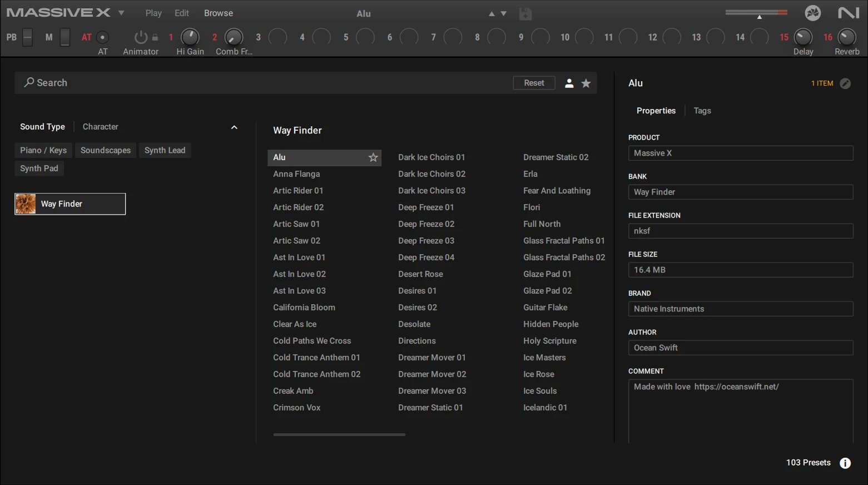868x485 pixels.
Task: Load the Desert Rose preset
Action: click(420, 274)
